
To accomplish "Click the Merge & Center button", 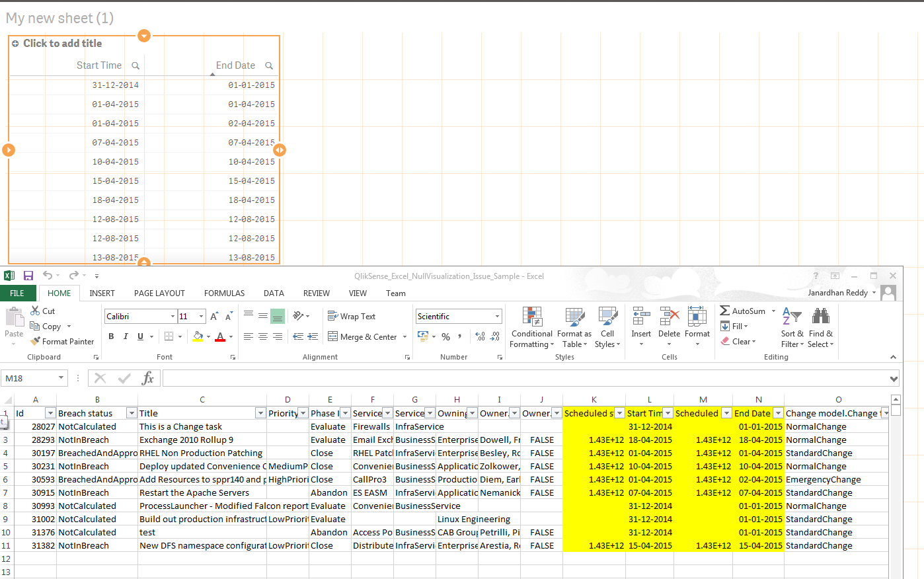I will tap(362, 337).
